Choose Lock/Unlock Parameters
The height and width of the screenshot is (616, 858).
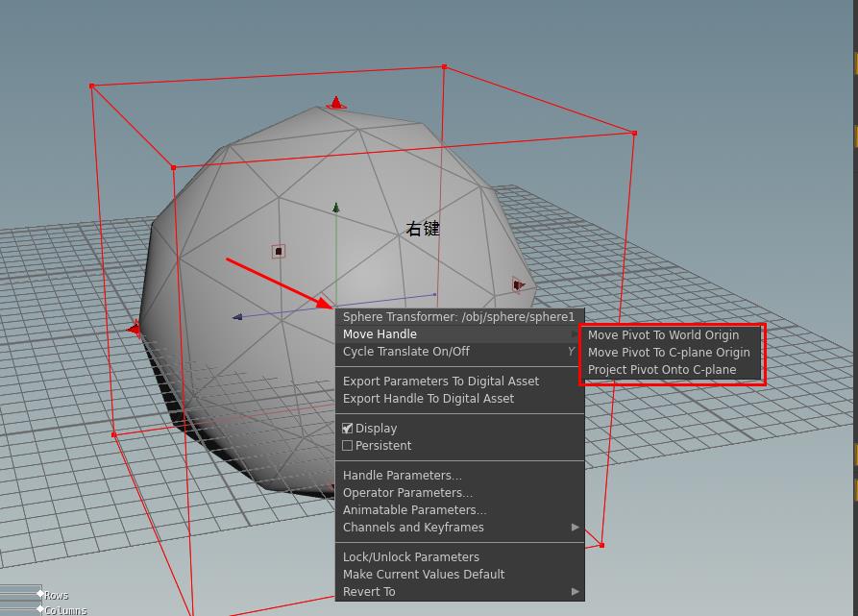tap(459, 557)
